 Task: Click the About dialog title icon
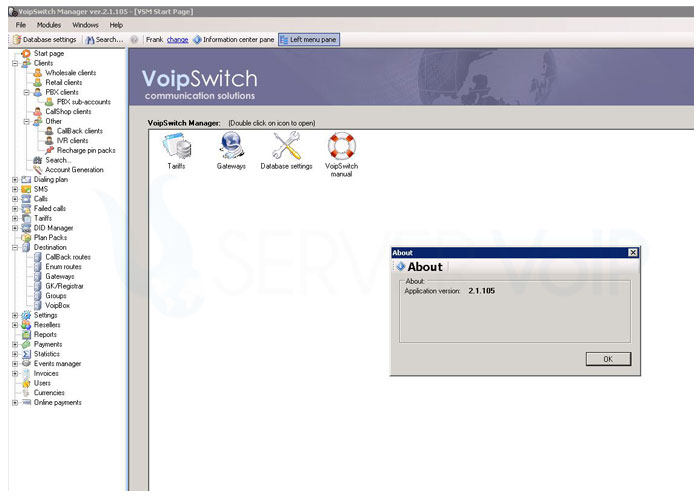pyautogui.click(x=400, y=267)
